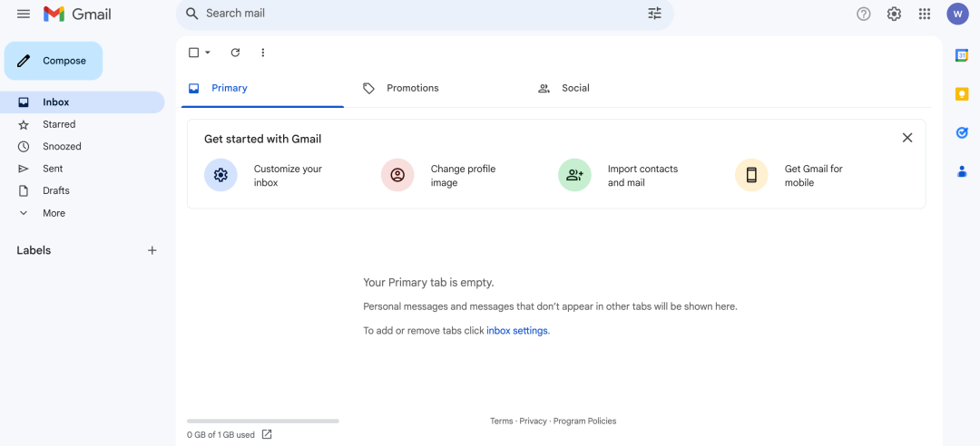Image resolution: width=980 pixels, height=446 pixels.
Task: Click the search options filter icon
Action: point(654,14)
